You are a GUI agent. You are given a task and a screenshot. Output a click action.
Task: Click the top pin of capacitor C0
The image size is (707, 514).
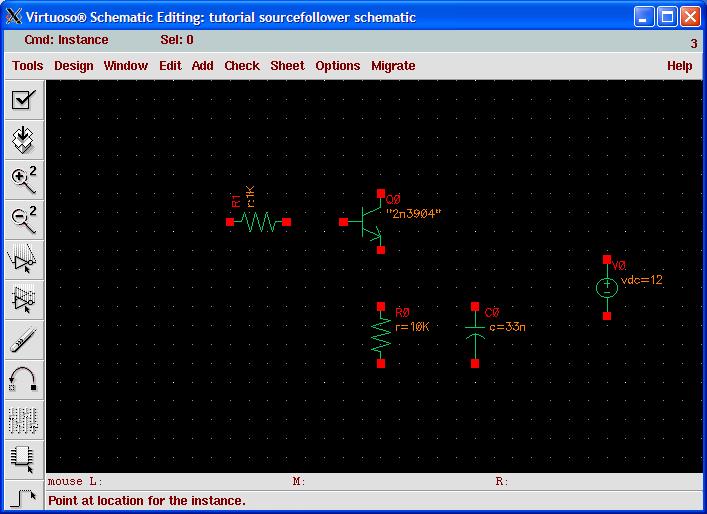[x=475, y=307]
